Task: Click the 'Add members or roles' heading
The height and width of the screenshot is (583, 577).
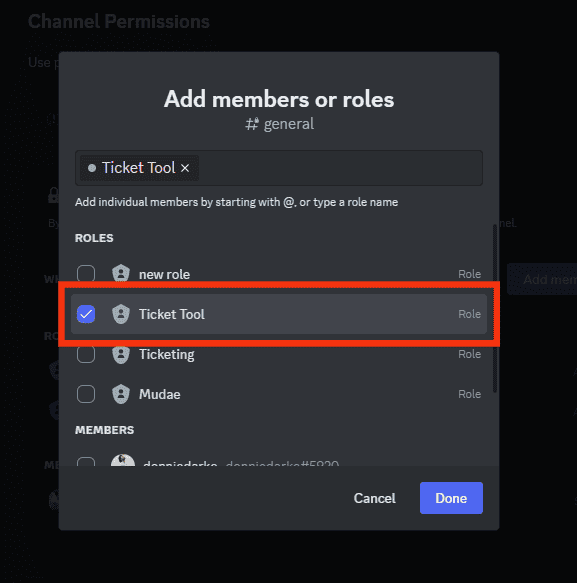Action: [x=279, y=99]
